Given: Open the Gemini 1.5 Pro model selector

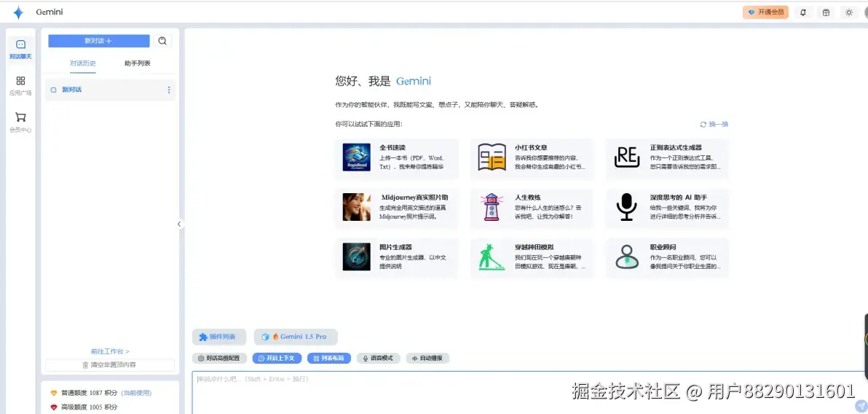Looking at the screenshot, I should [296, 337].
